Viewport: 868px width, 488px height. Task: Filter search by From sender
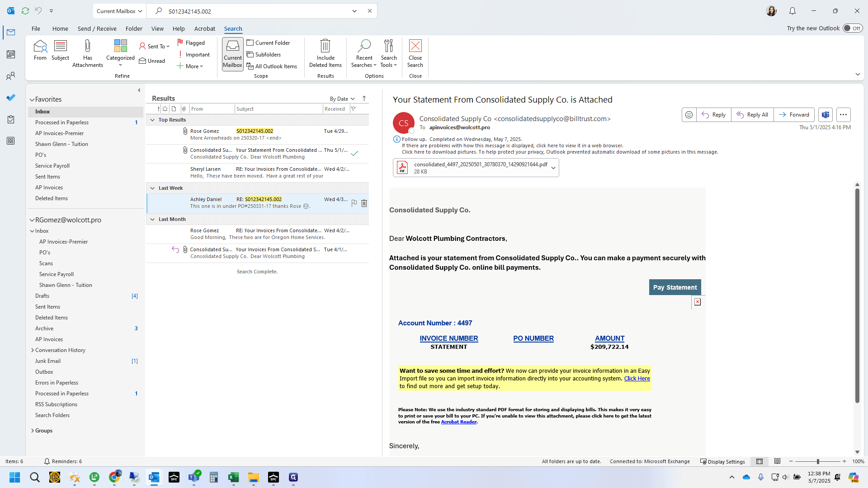coord(40,50)
